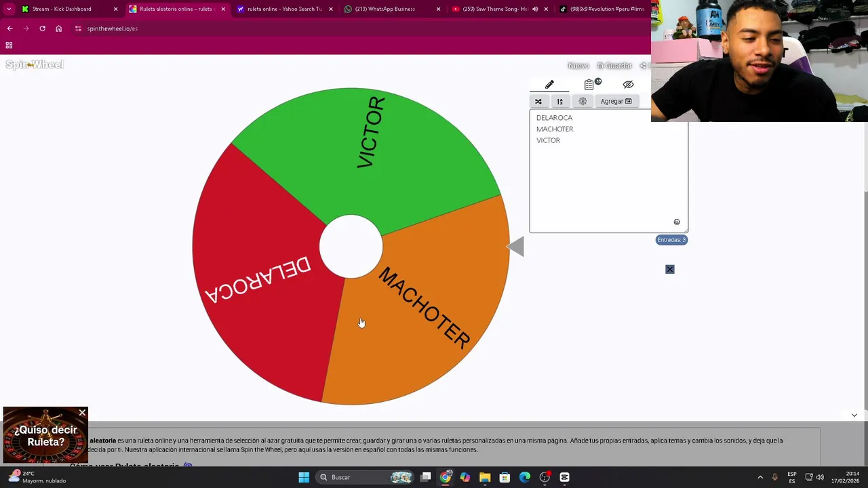Open the emoji picker in entries box

pos(677,222)
